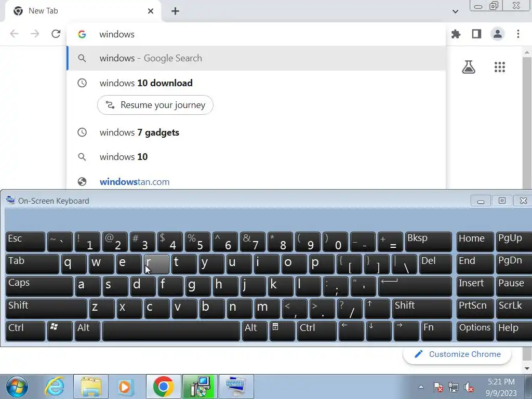The height and width of the screenshot is (399, 532).
Task: Tap the Windows logo key on keyboard
Action: pyautogui.click(x=60, y=331)
